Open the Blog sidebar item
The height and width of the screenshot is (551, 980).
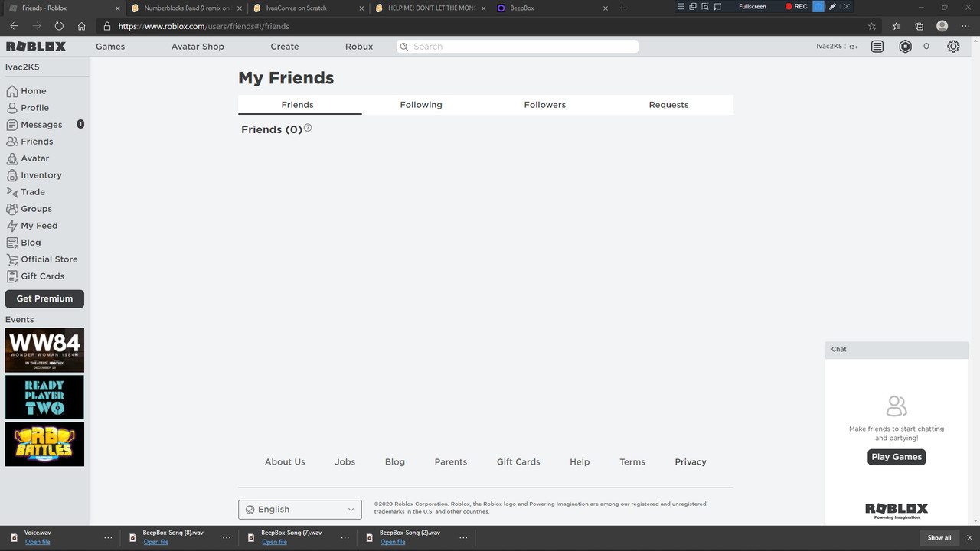pyautogui.click(x=24, y=243)
